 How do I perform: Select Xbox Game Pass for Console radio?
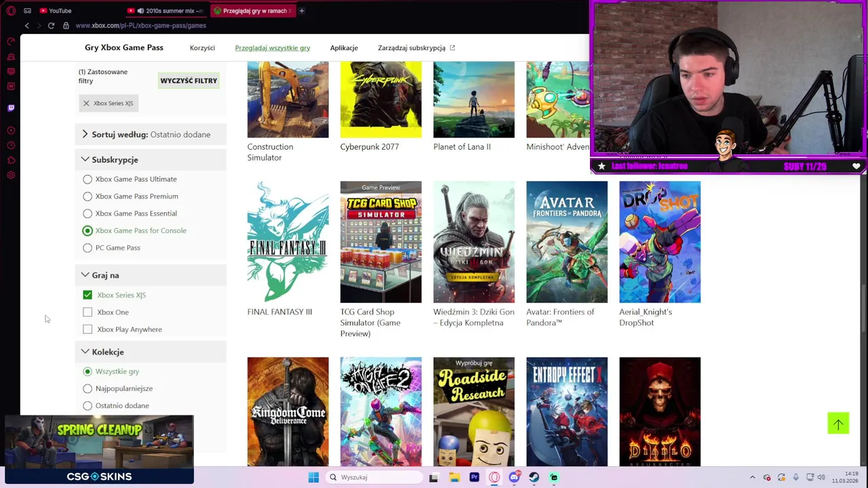(87, 230)
